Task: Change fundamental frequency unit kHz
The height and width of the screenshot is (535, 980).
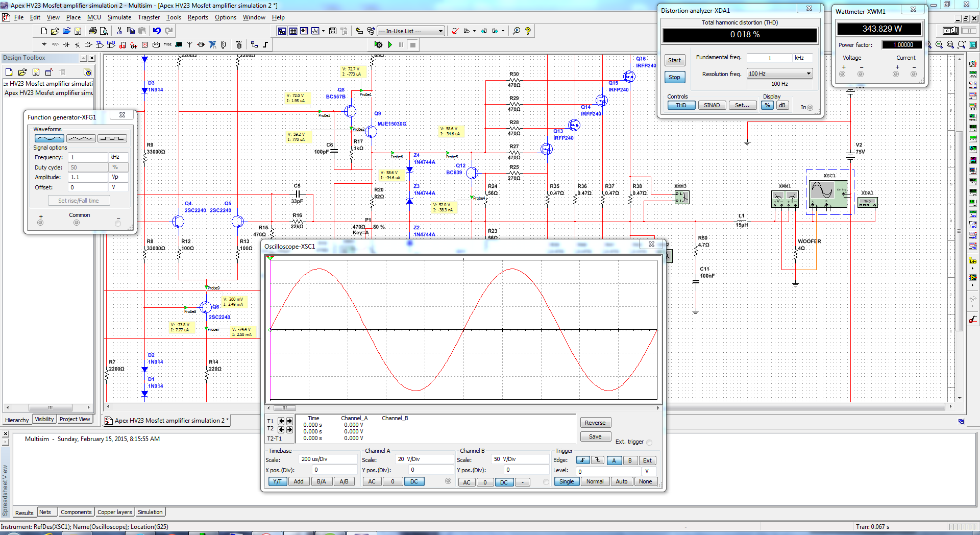Action: [x=802, y=58]
